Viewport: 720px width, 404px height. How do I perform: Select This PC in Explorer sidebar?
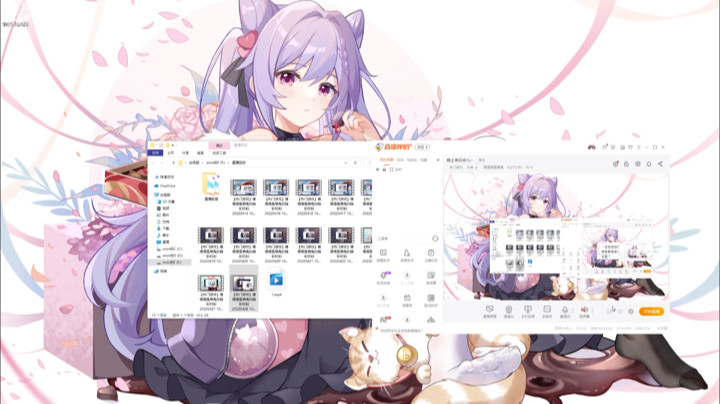(x=163, y=195)
